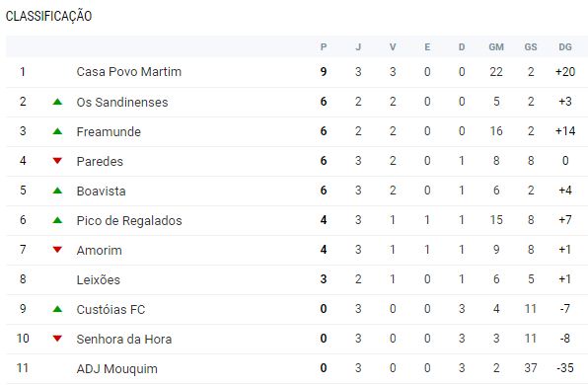Screen dimensions: 588x385
Task: Open the ADJ Mouquim team link
Action: pos(117,368)
